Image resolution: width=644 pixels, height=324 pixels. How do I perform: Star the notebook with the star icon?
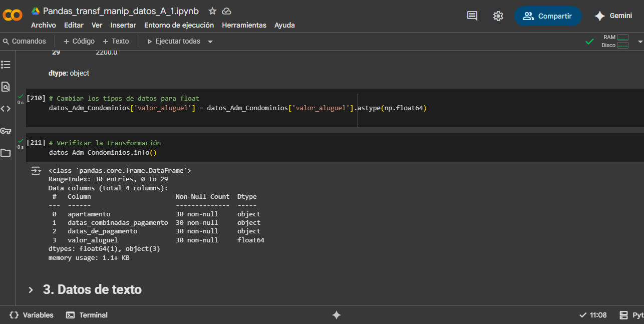click(x=212, y=11)
